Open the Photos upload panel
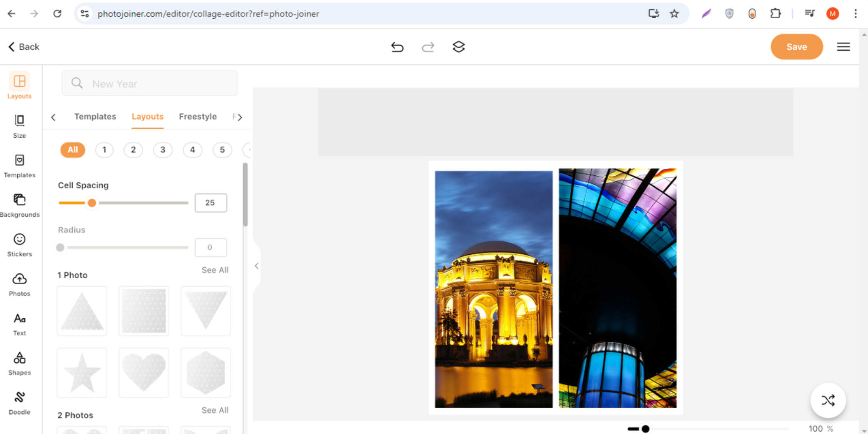 19,283
